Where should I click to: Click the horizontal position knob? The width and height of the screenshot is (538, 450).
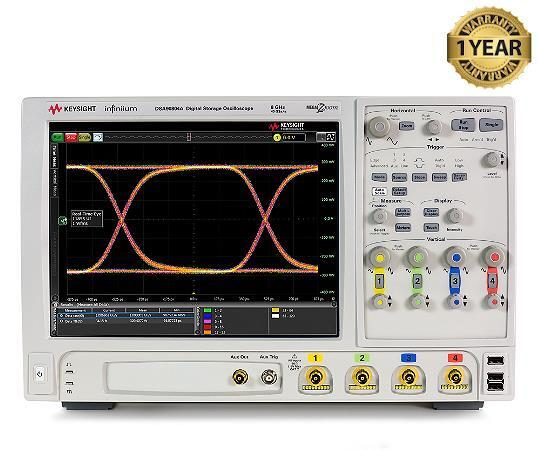pos(433,127)
